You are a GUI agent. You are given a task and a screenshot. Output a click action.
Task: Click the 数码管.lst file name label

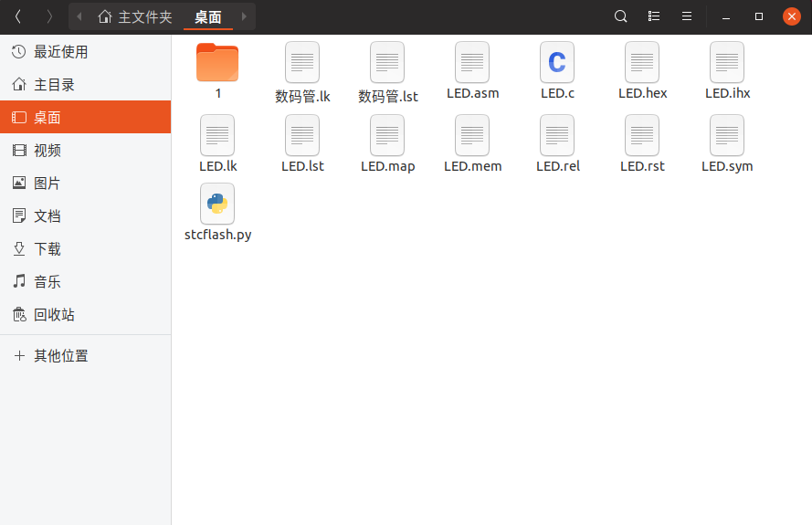(388, 96)
